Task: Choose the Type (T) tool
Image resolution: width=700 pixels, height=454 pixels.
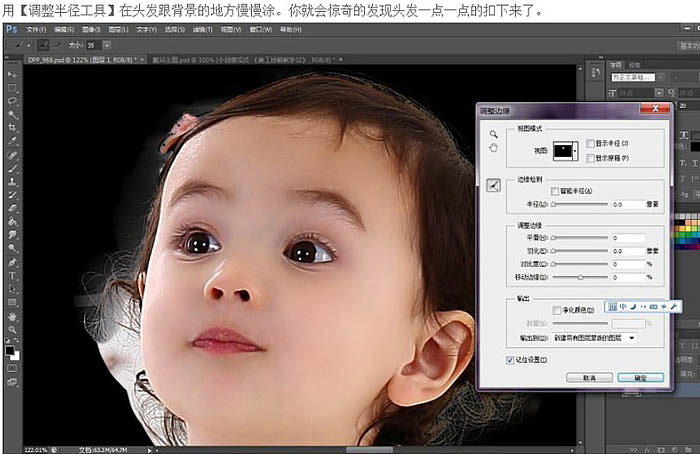Action: [x=12, y=275]
